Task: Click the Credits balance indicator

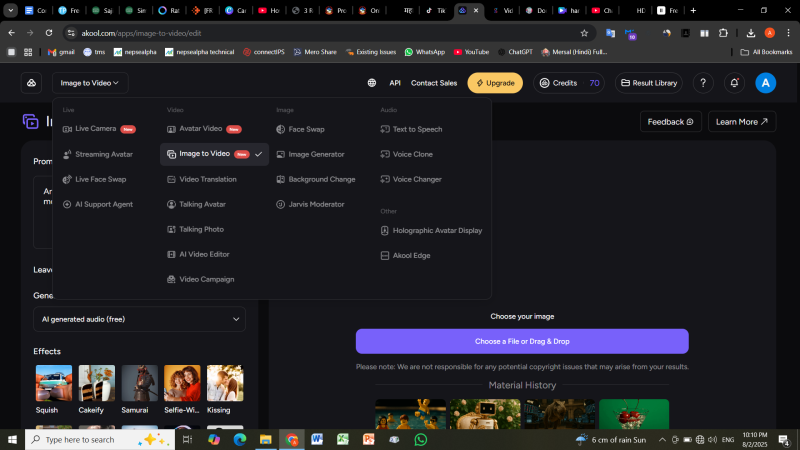Action: click(x=570, y=83)
